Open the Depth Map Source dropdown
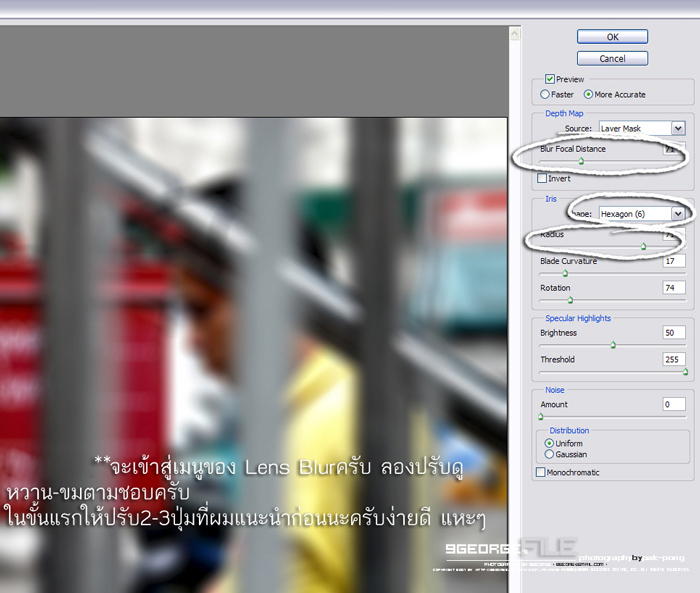The image size is (700, 593). pos(642,128)
